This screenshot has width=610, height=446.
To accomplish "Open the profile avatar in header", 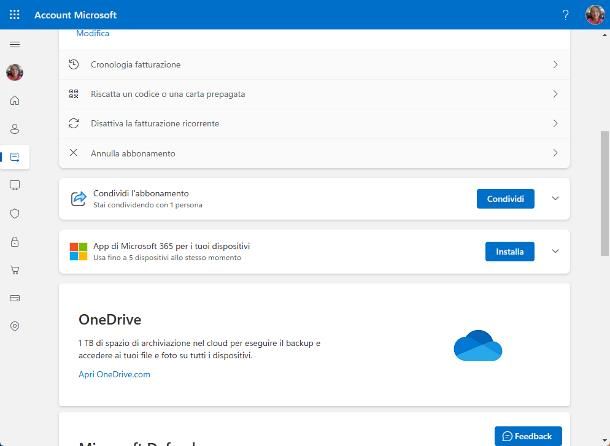I will coord(595,15).
